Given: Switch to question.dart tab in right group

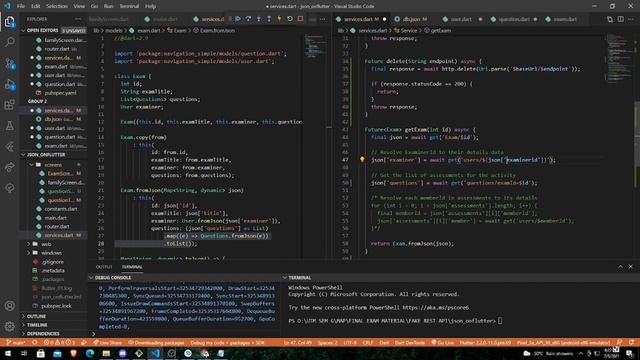Looking at the screenshot, I should (513, 19).
